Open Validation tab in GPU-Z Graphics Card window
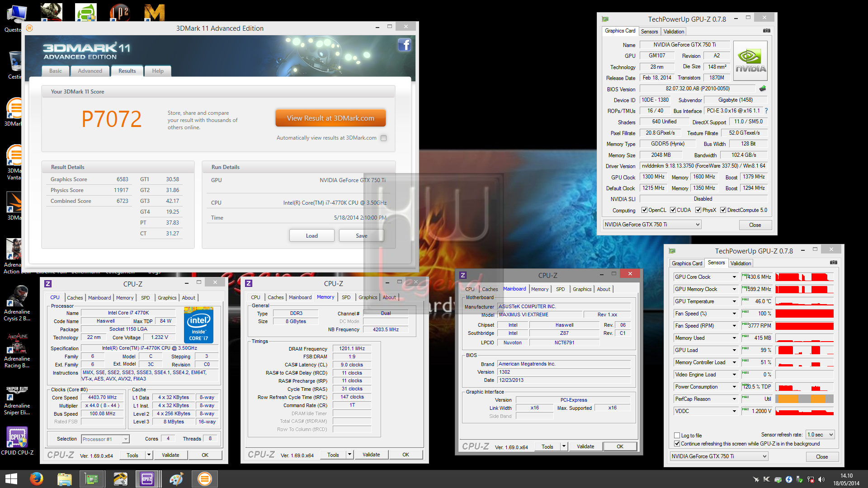This screenshot has height=488, width=868. tap(674, 32)
